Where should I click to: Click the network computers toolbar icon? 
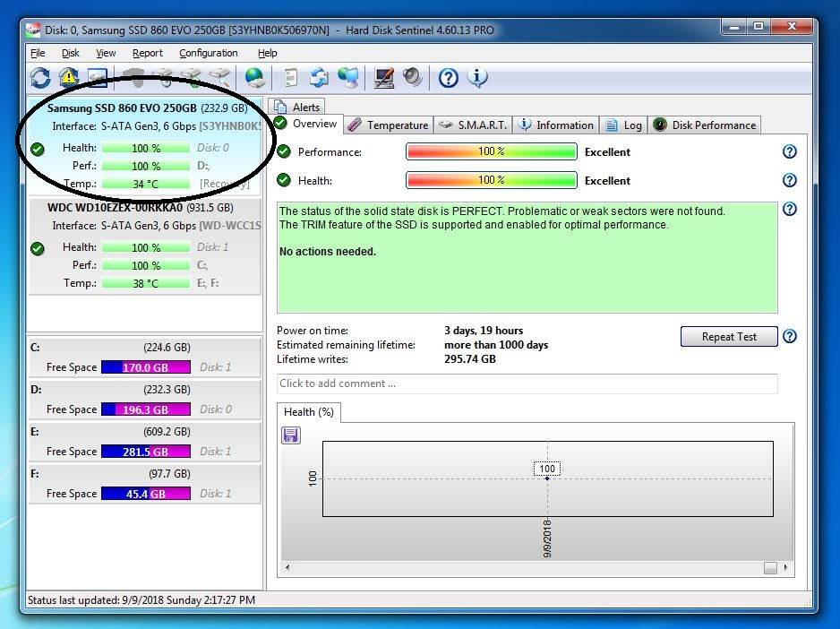tap(348, 78)
